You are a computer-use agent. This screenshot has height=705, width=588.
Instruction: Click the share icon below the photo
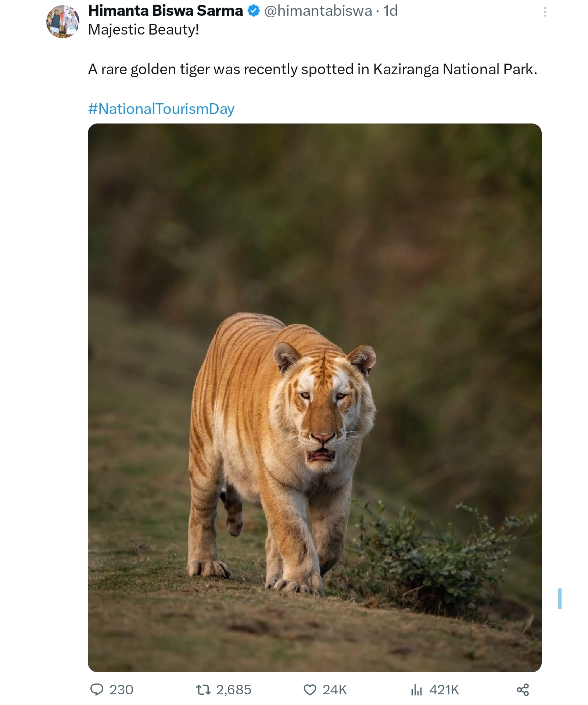(x=523, y=690)
